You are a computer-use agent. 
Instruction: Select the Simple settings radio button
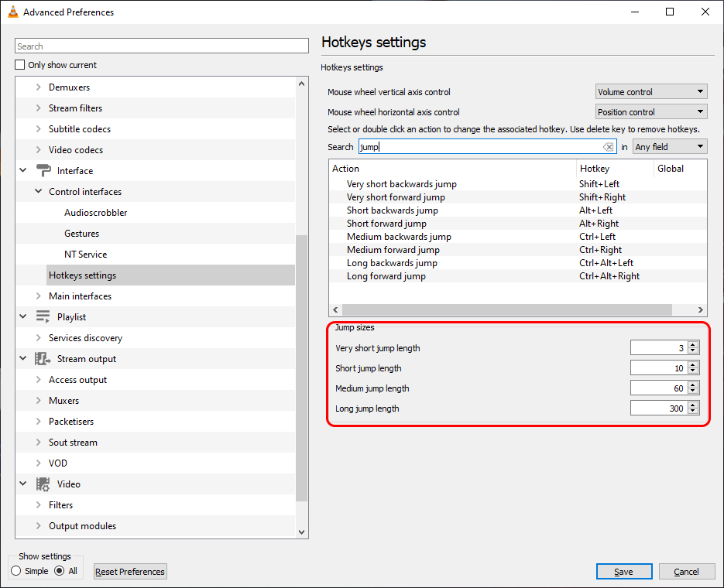point(16,571)
